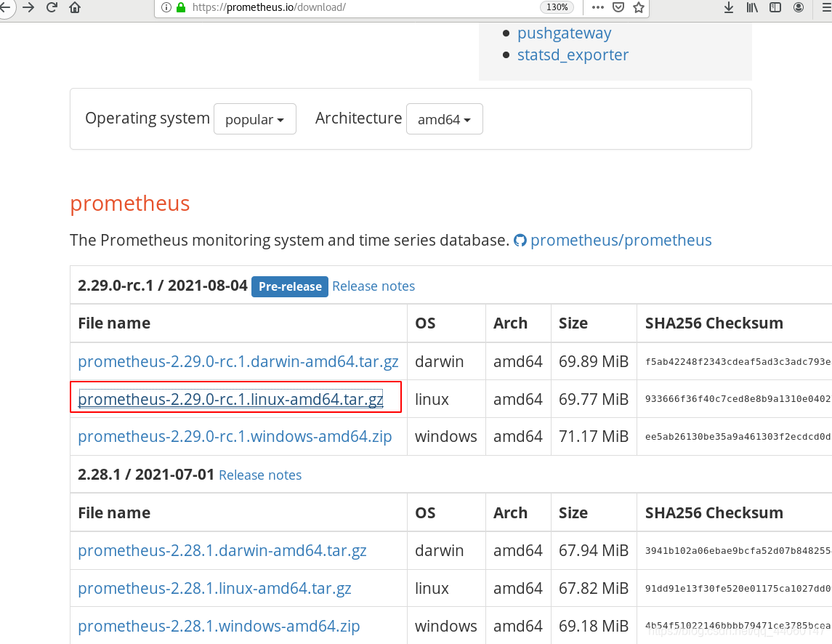The image size is (832, 644).
Task: Click the 69.77 MiB size cell
Action: 593,399
